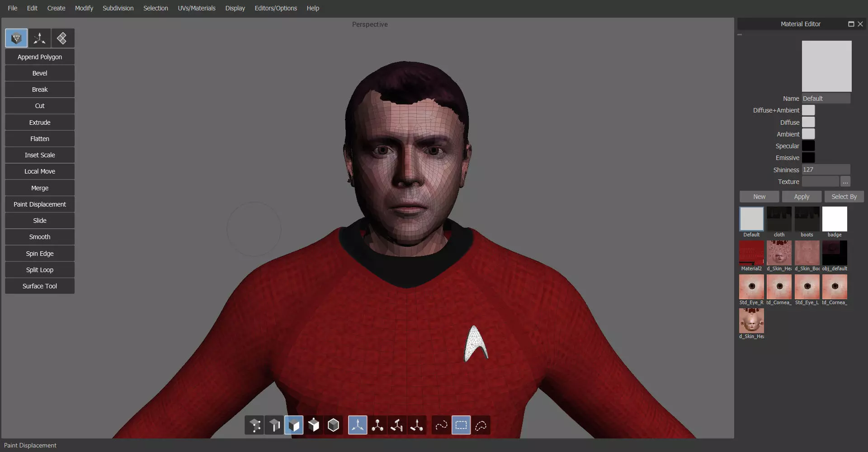
Task: Open the UVs/Materials menu
Action: click(197, 8)
